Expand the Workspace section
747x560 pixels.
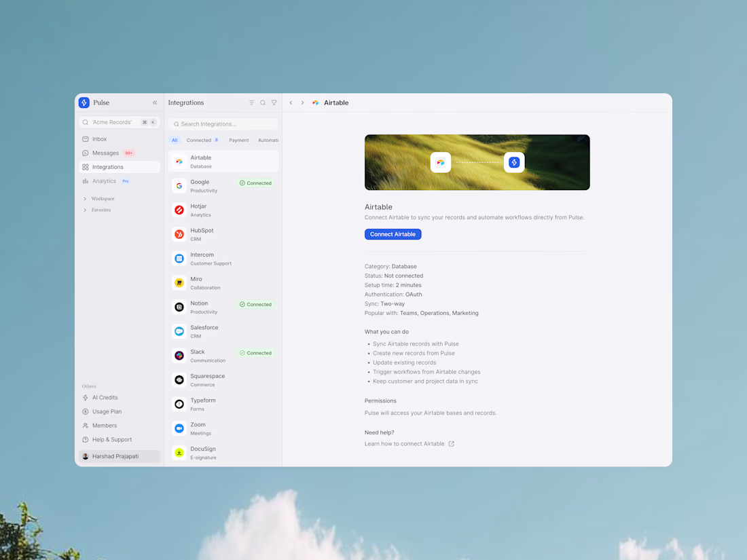tap(99, 199)
